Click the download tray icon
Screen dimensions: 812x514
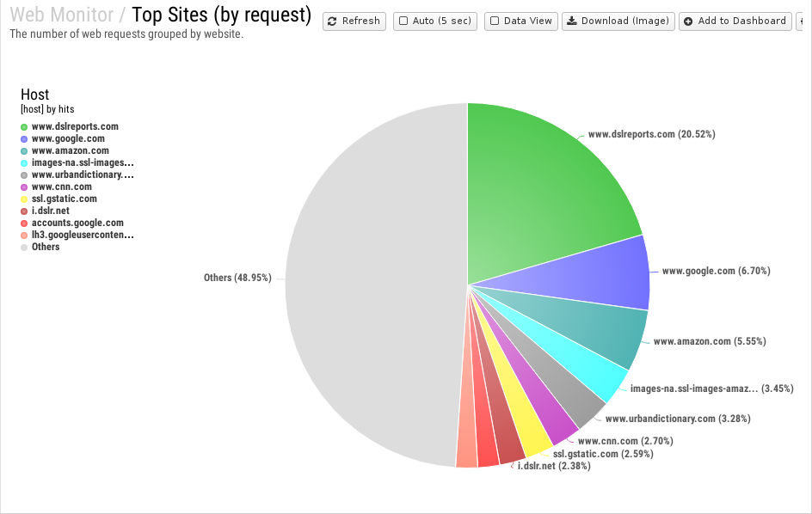tap(572, 21)
